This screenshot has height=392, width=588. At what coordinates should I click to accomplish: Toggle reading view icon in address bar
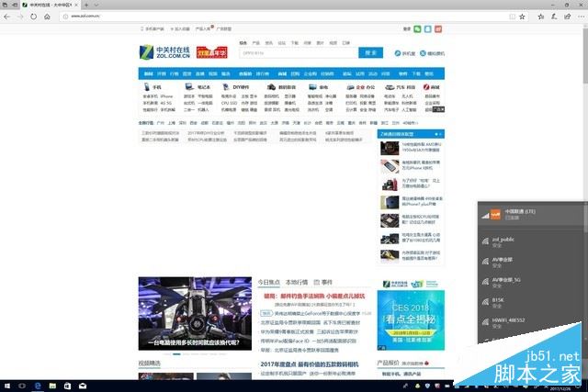[512, 17]
